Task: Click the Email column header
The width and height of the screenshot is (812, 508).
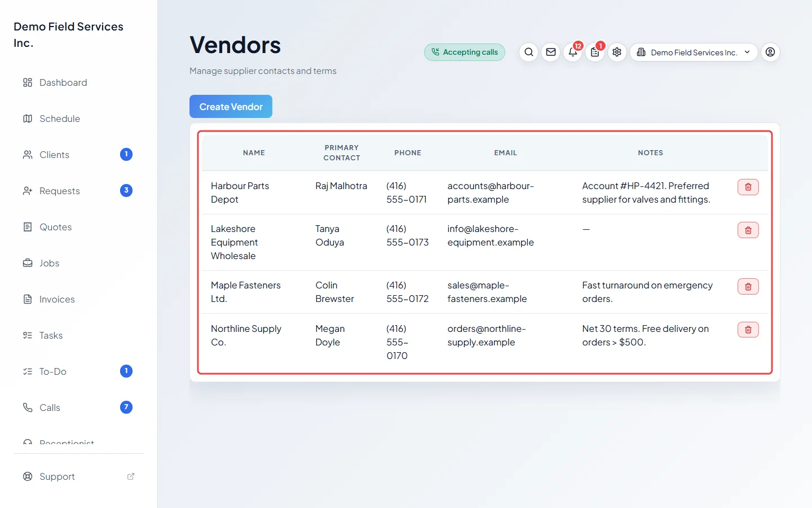Action: tap(505, 153)
